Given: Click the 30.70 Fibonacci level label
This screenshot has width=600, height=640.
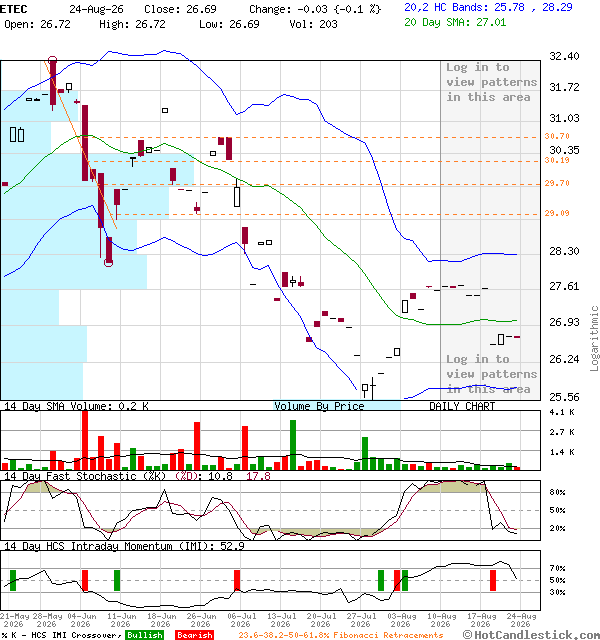Looking at the screenshot, I should point(557,136).
